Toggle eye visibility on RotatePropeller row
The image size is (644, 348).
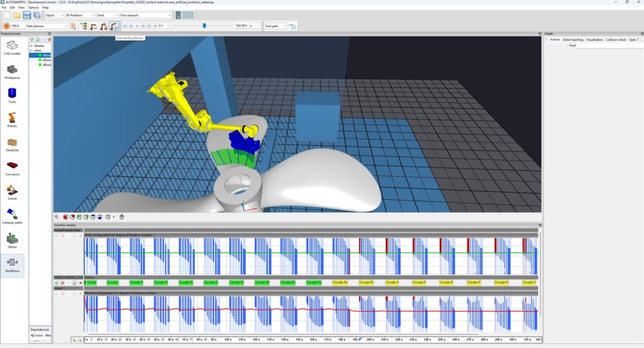80,236
